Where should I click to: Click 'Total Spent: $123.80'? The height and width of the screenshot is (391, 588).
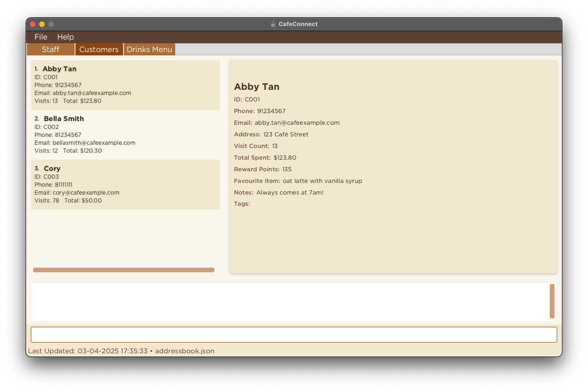pos(265,158)
